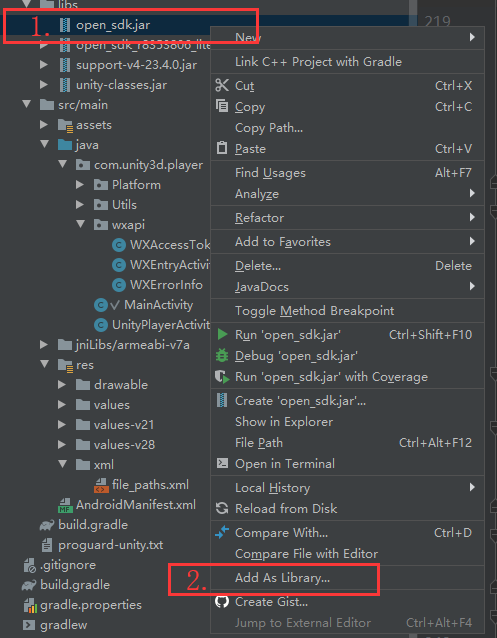Click the AndroidManifest.xml file icon
Image resolution: width=497 pixels, height=638 pixels.
66,505
